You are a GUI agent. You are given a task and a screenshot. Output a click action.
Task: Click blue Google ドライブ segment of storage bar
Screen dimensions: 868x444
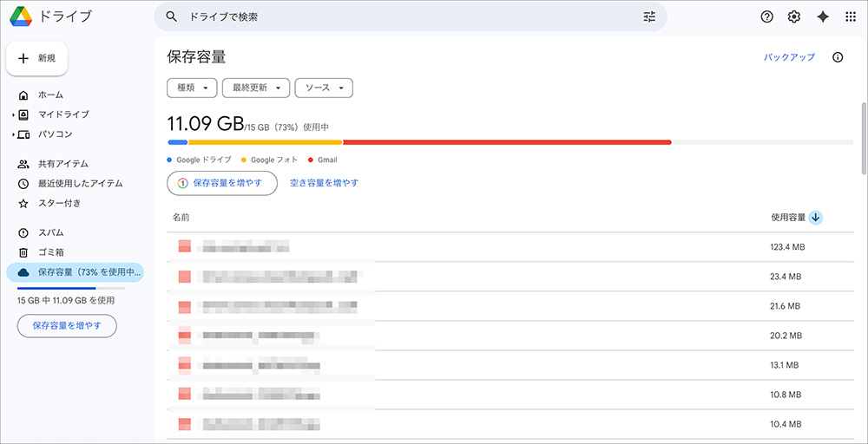coord(178,142)
